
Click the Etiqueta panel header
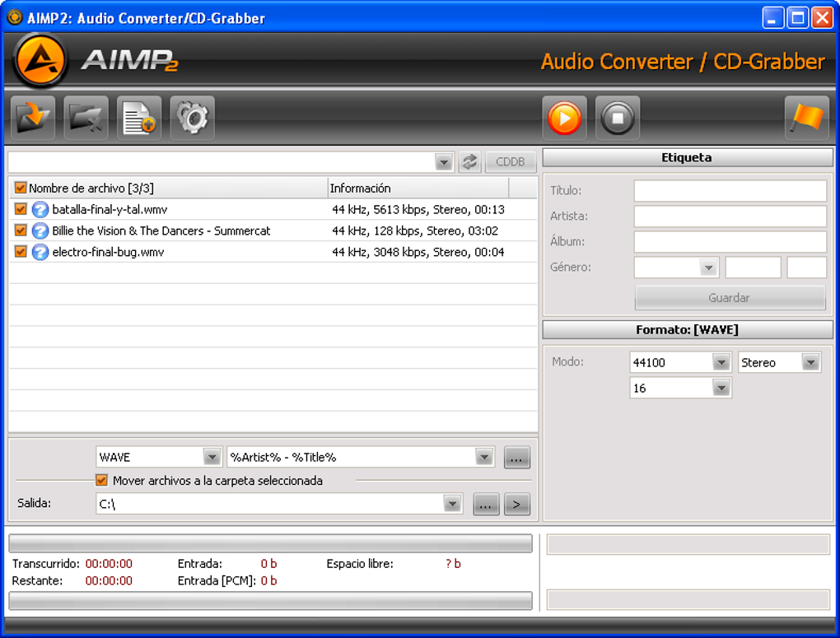(688, 157)
